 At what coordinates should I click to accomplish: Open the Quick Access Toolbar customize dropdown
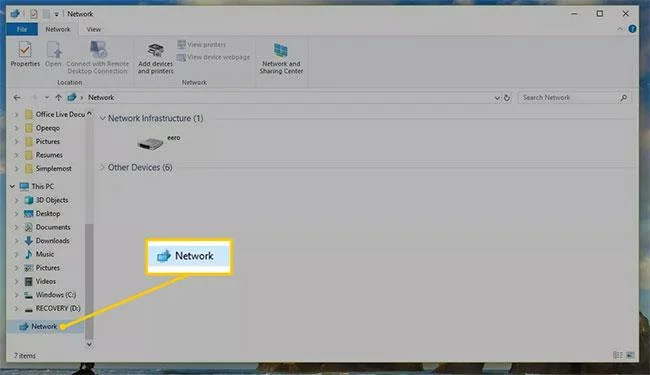tap(56, 15)
